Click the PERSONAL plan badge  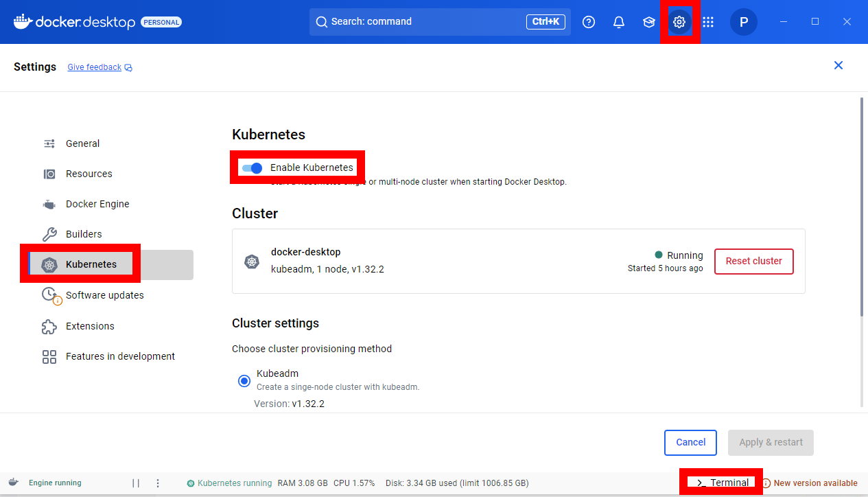pos(161,22)
